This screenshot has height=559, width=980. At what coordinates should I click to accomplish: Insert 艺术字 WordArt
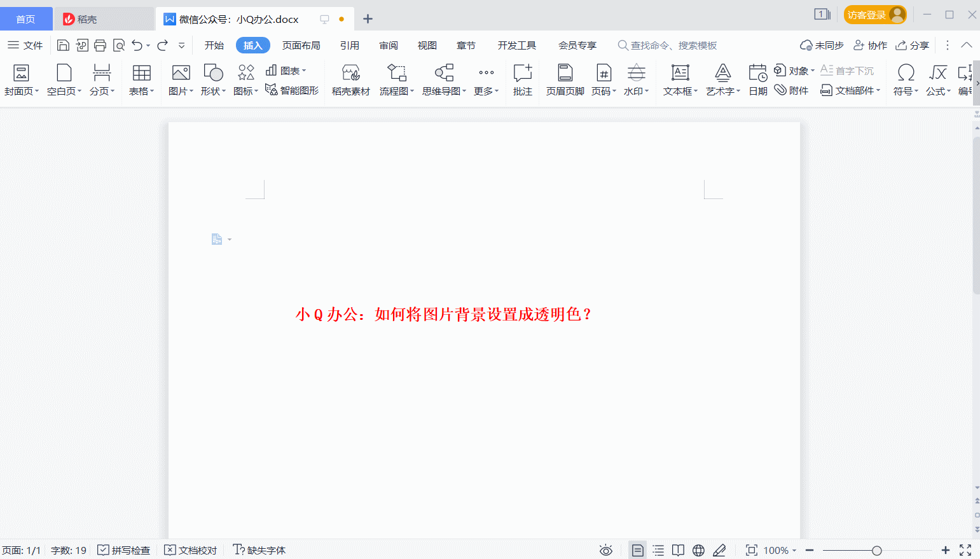721,79
